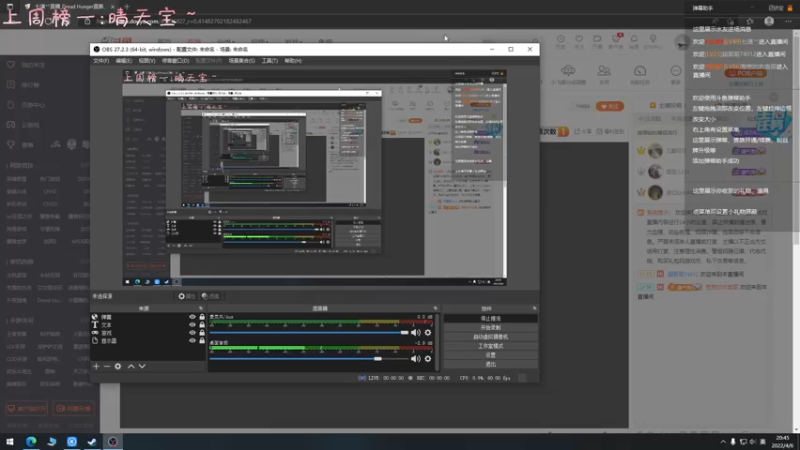Open the 文件(F) menu in OBS
800x450 pixels.
click(101, 61)
